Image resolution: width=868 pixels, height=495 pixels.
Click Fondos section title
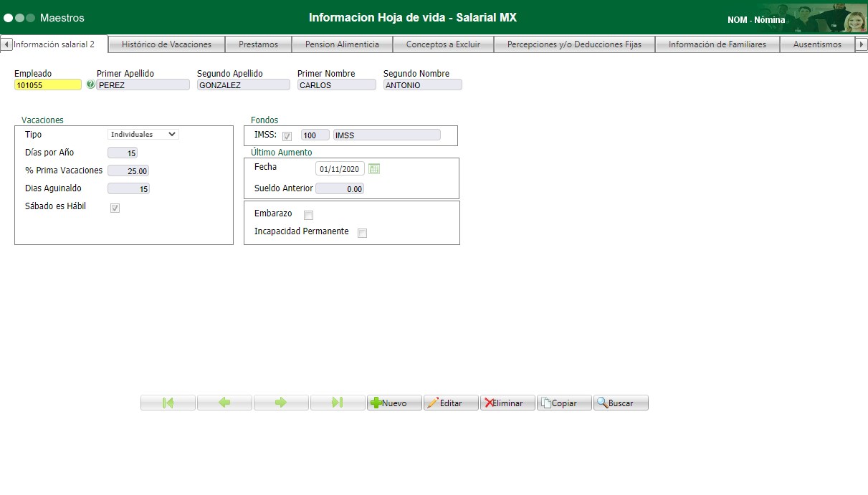[264, 120]
